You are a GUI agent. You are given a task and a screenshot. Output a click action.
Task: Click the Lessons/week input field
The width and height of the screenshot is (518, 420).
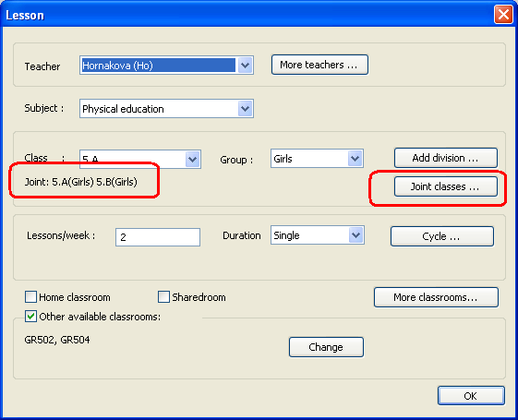158,237
